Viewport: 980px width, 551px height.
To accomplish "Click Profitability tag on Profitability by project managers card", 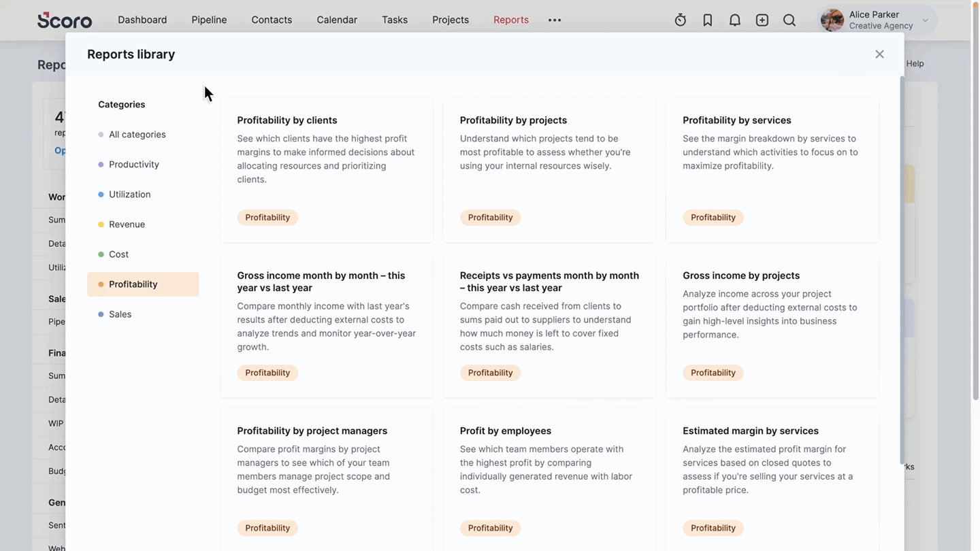I will coord(267,528).
